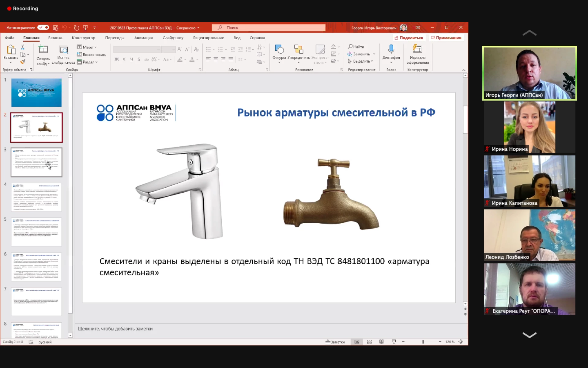Click the Shapes (Фигуры) icon
Image resolution: width=588 pixels, height=368 pixels.
(279, 49)
